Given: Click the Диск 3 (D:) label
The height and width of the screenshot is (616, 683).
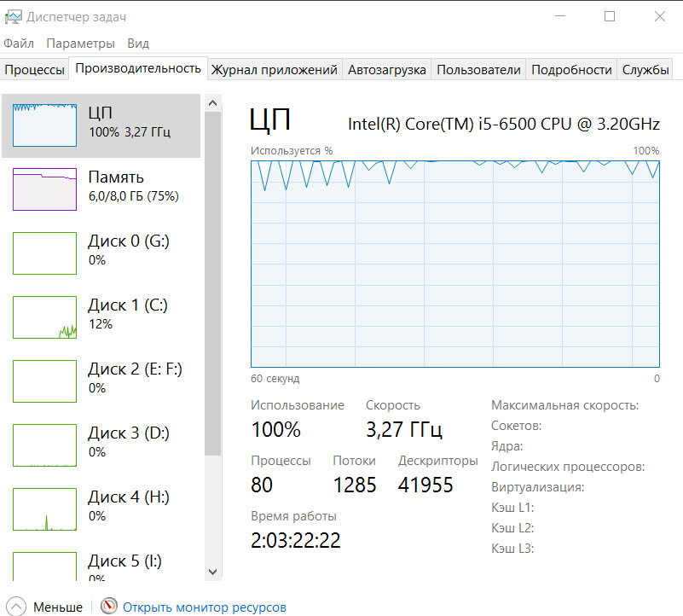Looking at the screenshot, I should (x=129, y=433).
